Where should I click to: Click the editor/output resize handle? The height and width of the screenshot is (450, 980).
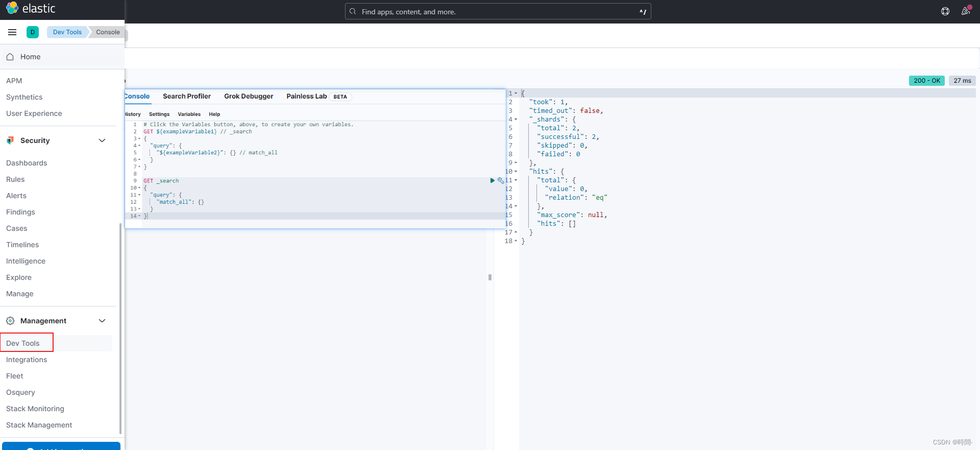point(490,277)
